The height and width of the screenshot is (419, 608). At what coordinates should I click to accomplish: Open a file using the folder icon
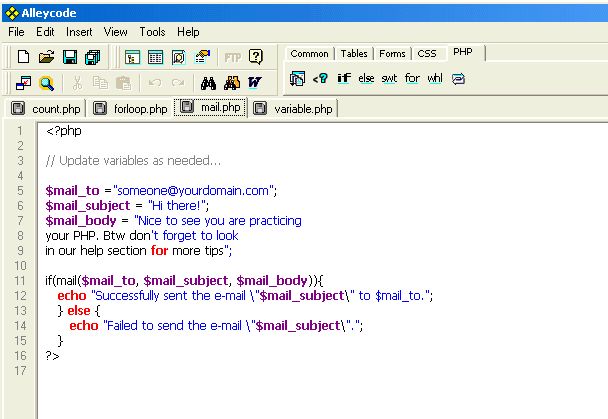(47, 57)
